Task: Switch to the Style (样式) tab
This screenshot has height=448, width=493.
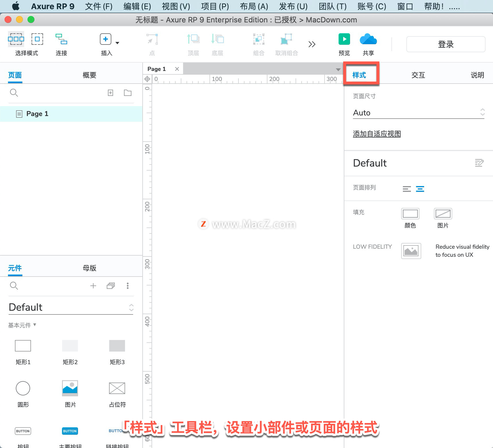Action: (x=359, y=75)
